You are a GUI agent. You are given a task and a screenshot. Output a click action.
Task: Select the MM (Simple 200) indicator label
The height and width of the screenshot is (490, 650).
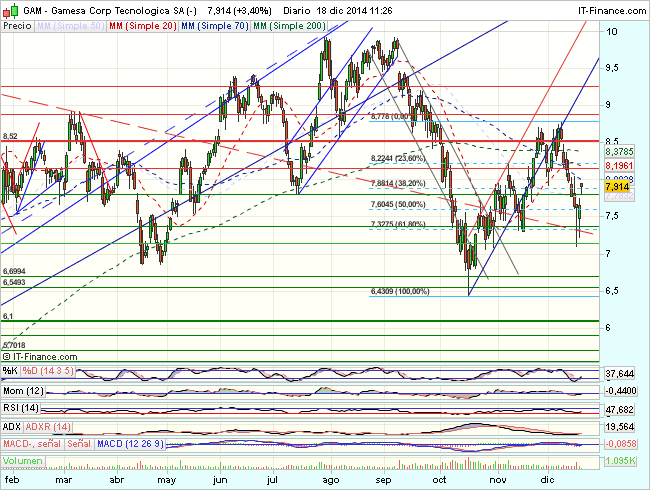click(x=289, y=26)
